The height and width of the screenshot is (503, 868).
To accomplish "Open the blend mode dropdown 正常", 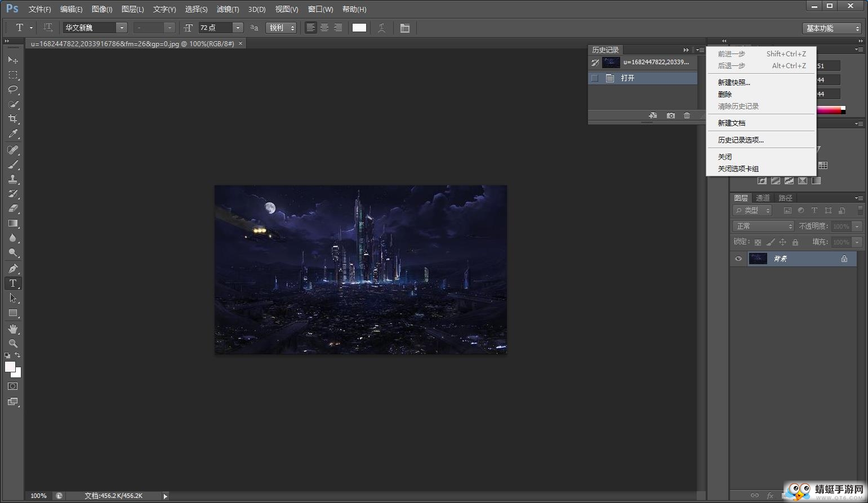I will tap(763, 226).
